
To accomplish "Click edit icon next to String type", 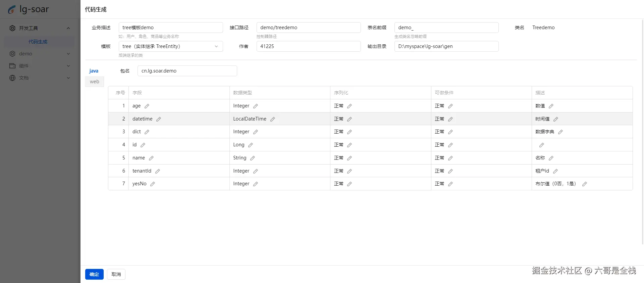I will (253, 158).
